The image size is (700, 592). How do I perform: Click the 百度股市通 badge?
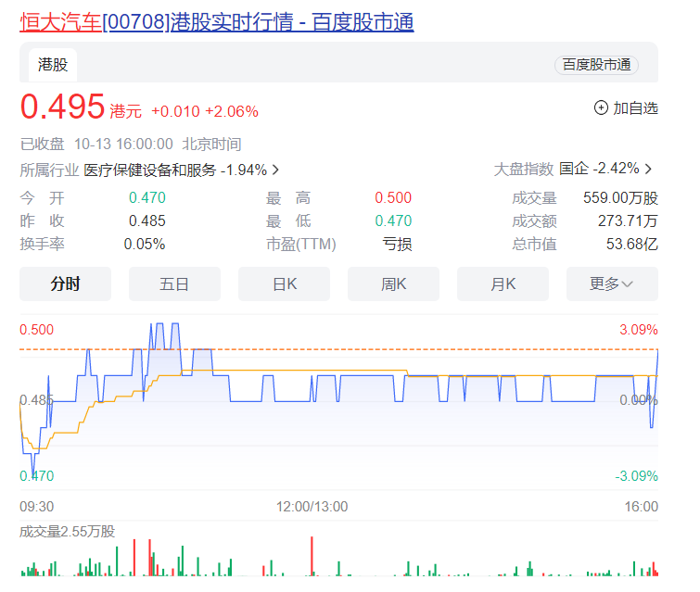596,64
